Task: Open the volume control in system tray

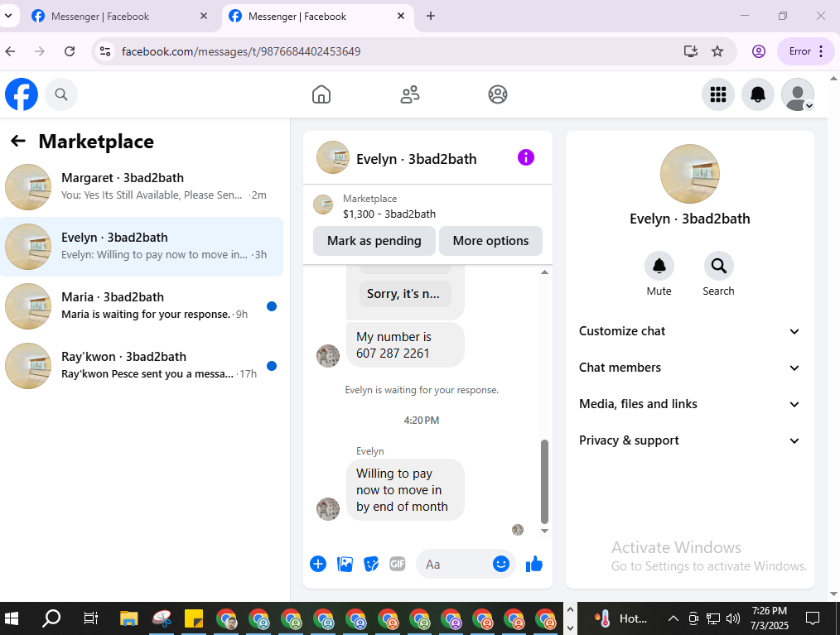Action: [x=732, y=619]
